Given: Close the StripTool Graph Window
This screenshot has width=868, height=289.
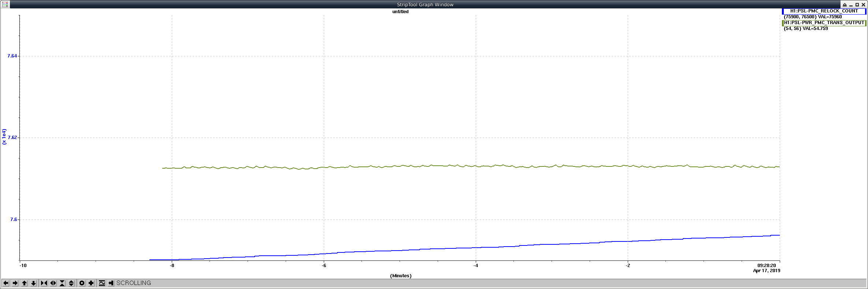Looking at the screenshot, I should coord(863,4).
